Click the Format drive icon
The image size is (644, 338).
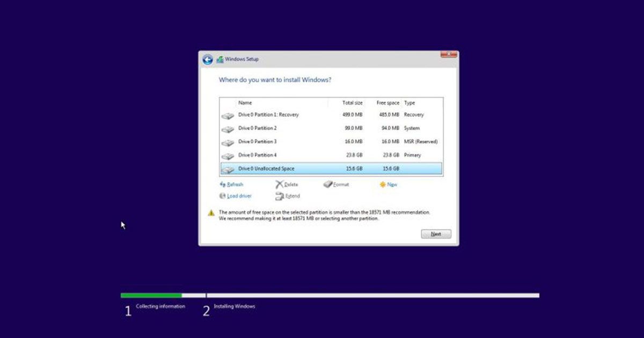pyautogui.click(x=327, y=184)
